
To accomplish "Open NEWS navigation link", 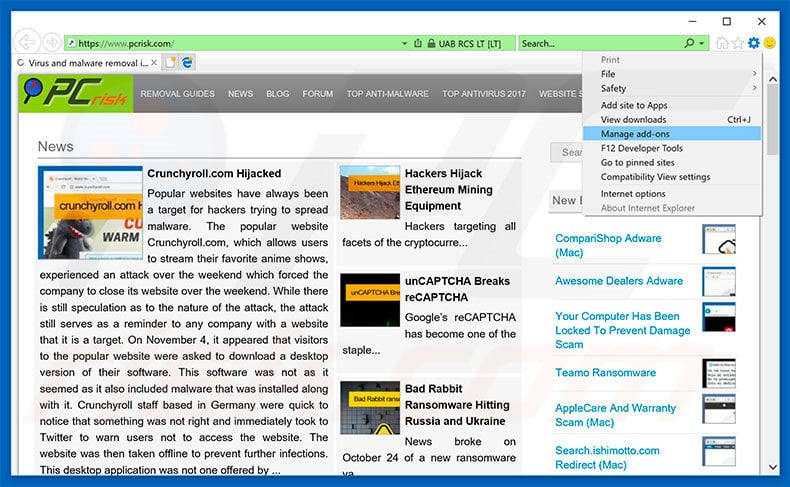I will (x=240, y=94).
